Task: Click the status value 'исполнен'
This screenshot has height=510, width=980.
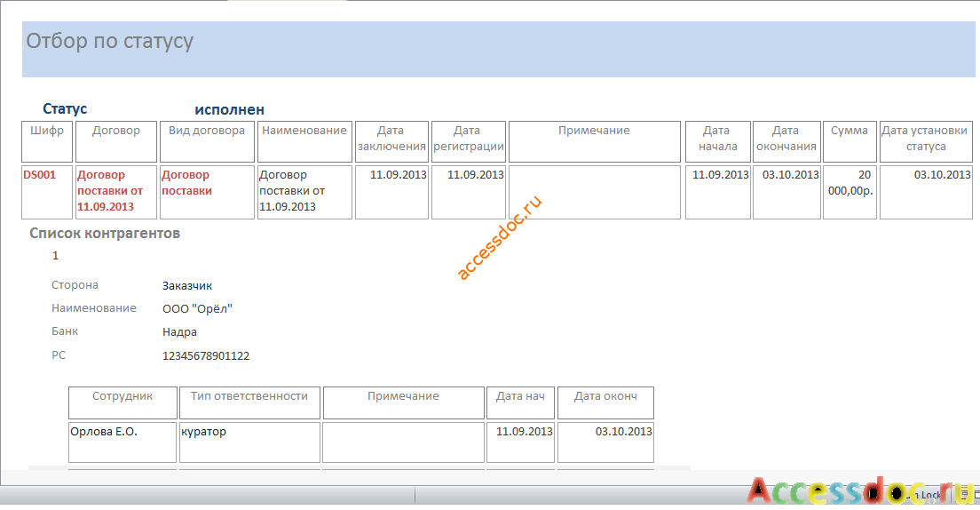Action: 229,110
